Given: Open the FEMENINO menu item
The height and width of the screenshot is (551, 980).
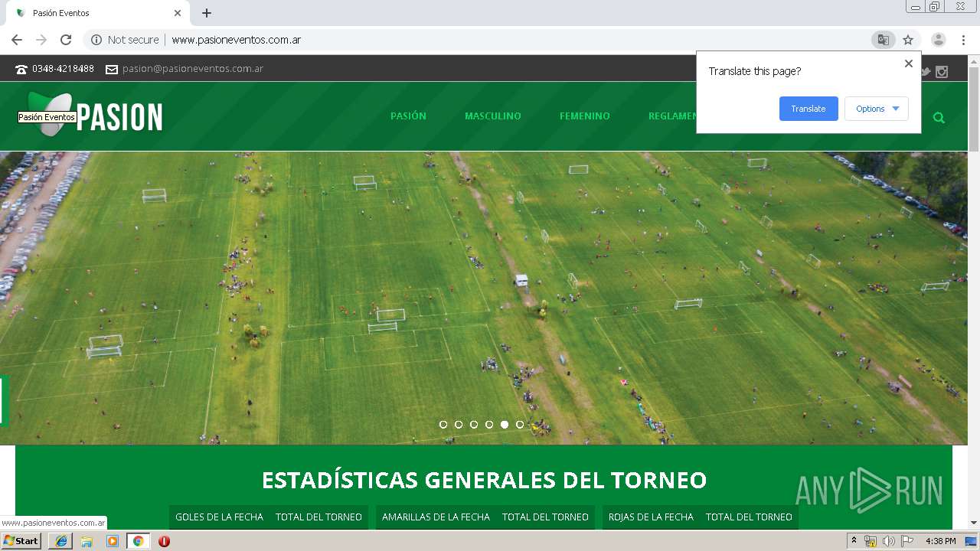Looking at the screenshot, I should pos(585,116).
